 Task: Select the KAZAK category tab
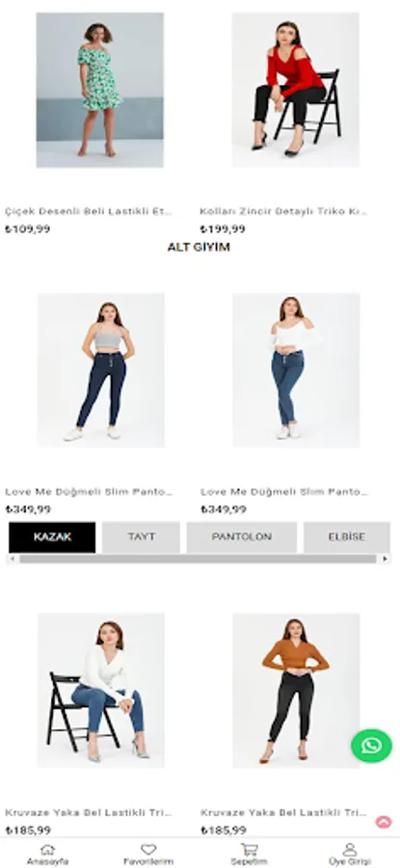[x=52, y=537]
